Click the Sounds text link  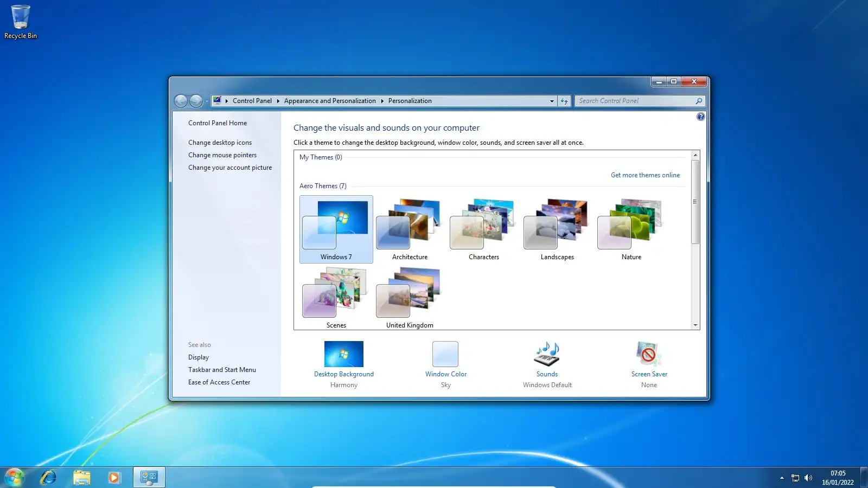click(547, 374)
